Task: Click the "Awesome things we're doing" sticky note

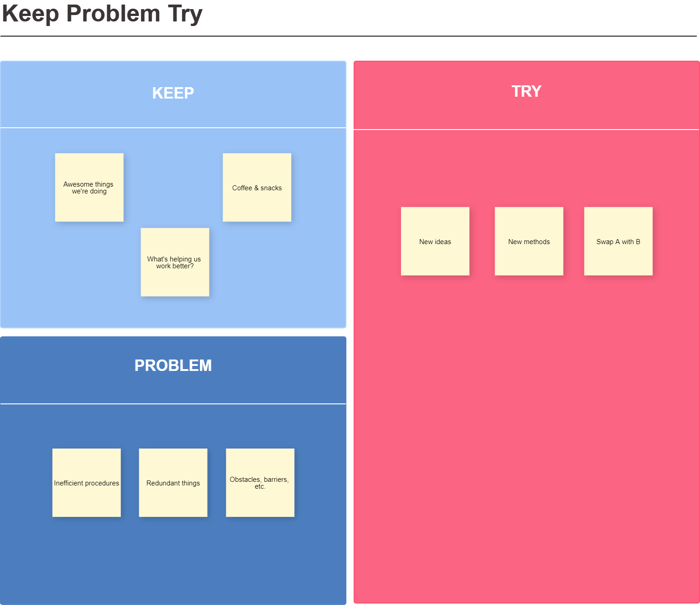Action: point(89,188)
